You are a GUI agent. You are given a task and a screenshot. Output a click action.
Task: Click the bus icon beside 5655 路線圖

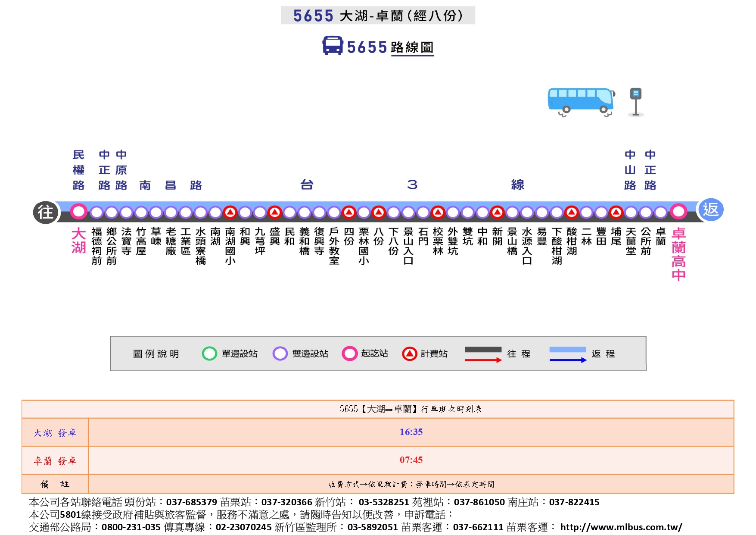tap(333, 46)
